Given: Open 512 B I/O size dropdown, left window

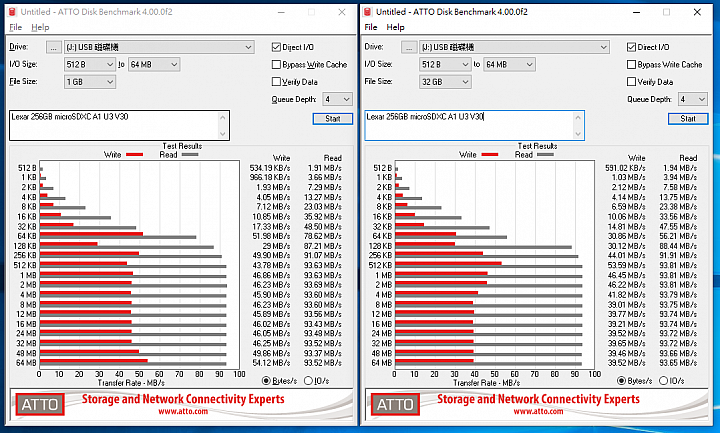Looking at the screenshot, I should click(90, 65).
